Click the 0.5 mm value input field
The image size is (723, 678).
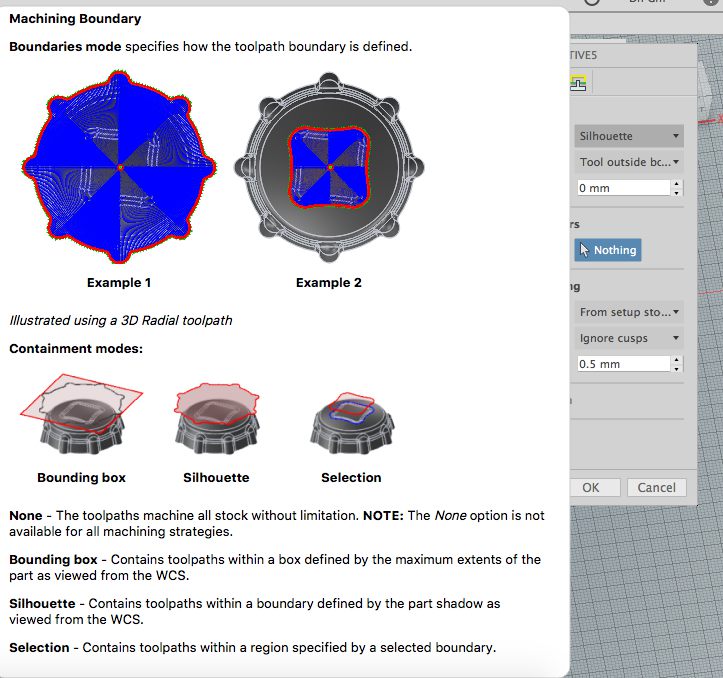tap(623, 364)
